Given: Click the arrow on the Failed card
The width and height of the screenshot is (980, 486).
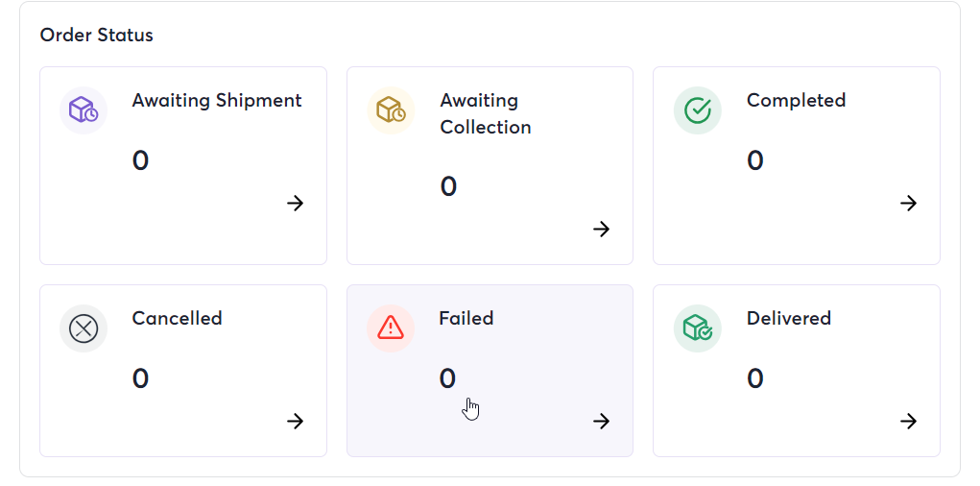Looking at the screenshot, I should click(x=601, y=421).
